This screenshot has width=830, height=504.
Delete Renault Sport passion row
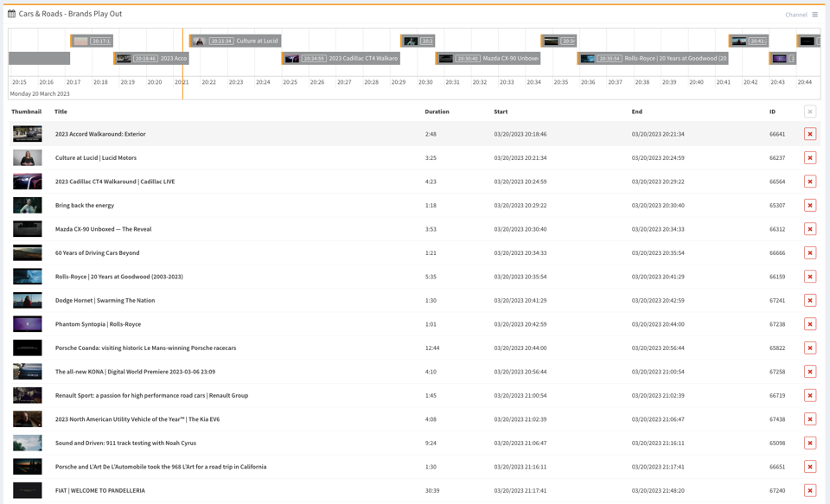pyautogui.click(x=809, y=395)
